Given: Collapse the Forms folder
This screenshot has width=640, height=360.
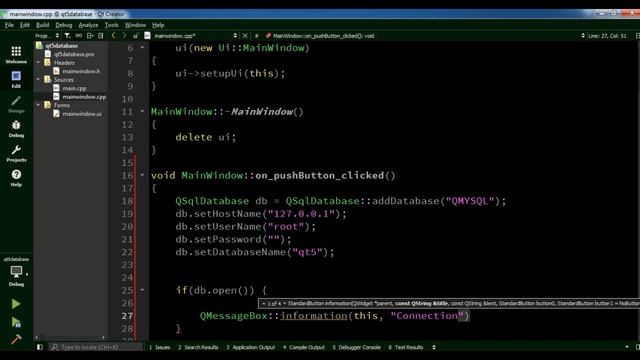Looking at the screenshot, I should (x=39, y=105).
